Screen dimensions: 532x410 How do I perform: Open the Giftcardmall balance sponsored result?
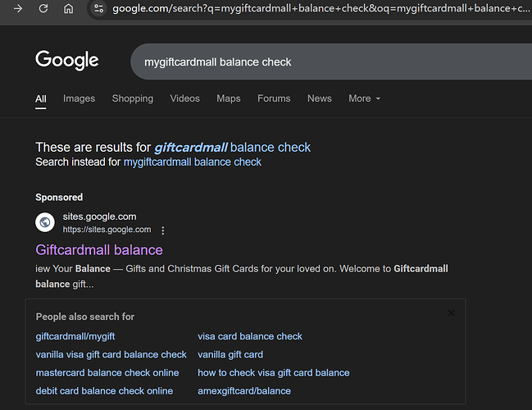(99, 250)
